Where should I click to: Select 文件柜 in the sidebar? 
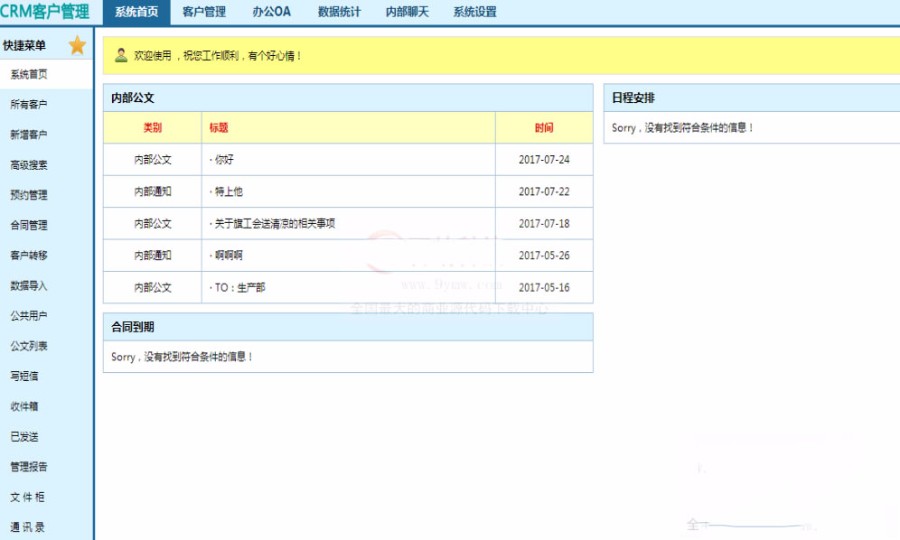(27, 498)
